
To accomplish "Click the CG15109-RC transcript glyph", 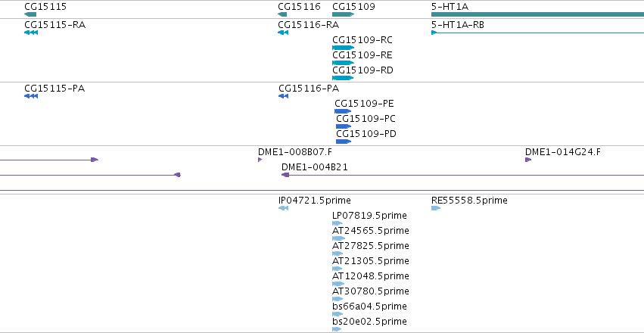I will pos(343,48).
